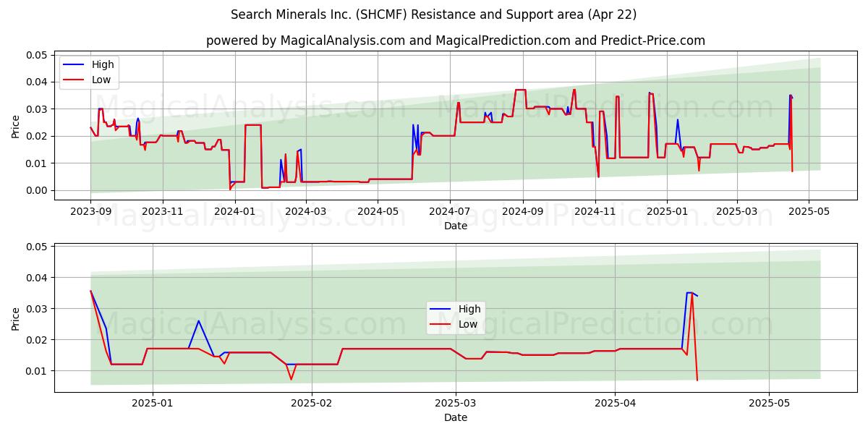Click the top chart's '2025-01' date label
Viewport: 868px width, 434px height.
point(667,211)
